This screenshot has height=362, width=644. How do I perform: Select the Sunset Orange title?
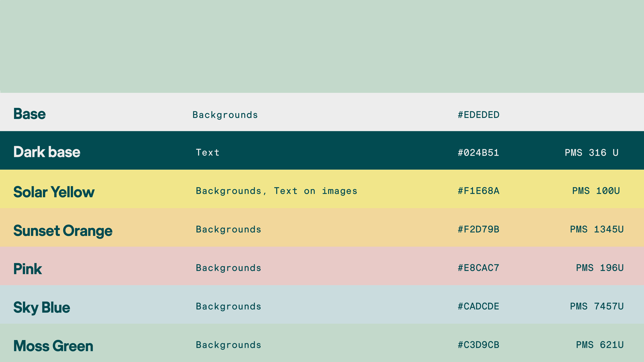click(63, 231)
